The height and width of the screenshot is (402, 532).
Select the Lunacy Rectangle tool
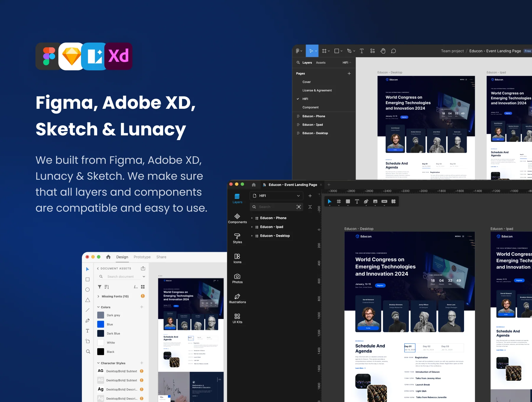click(348, 201)
